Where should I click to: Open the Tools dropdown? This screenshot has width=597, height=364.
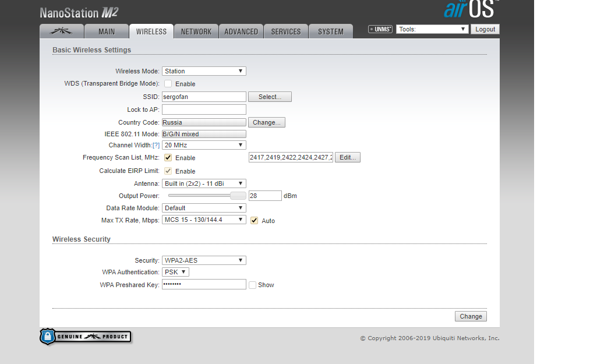[432, 29]
